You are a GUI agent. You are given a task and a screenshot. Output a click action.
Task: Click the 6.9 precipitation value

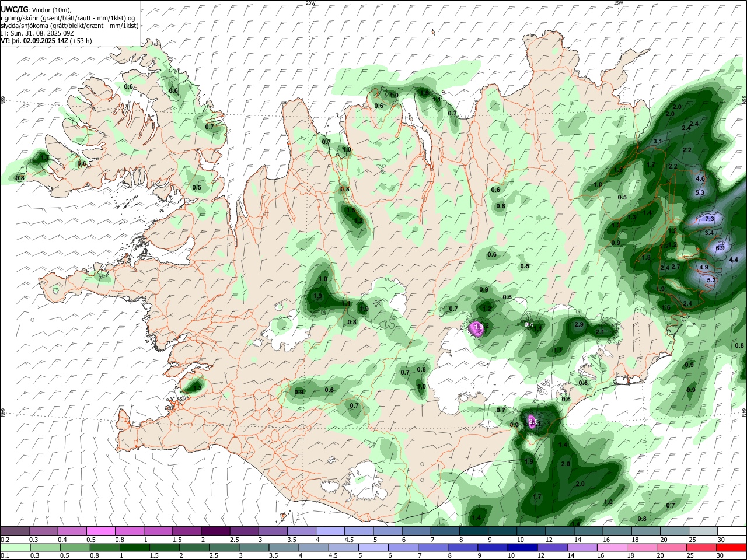720,248
